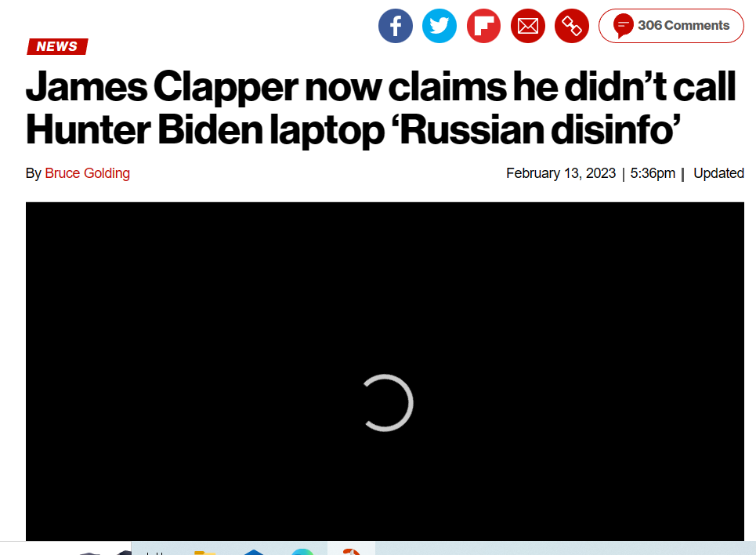
Task: Share the article on Facebook
Action: 396,26
